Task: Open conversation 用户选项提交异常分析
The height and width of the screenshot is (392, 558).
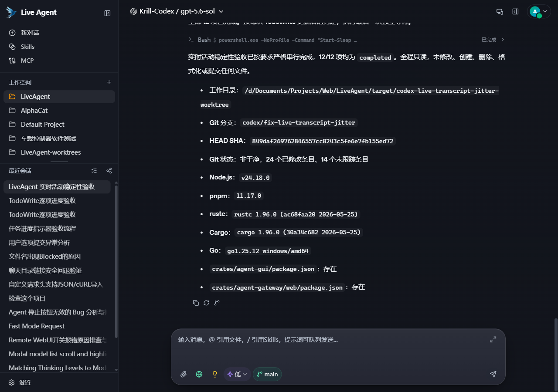Action: tap(57, 243)
